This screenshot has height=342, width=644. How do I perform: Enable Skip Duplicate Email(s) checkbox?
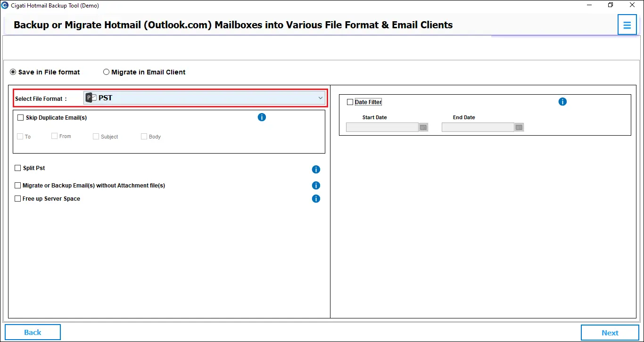click(x=20, y=118)
